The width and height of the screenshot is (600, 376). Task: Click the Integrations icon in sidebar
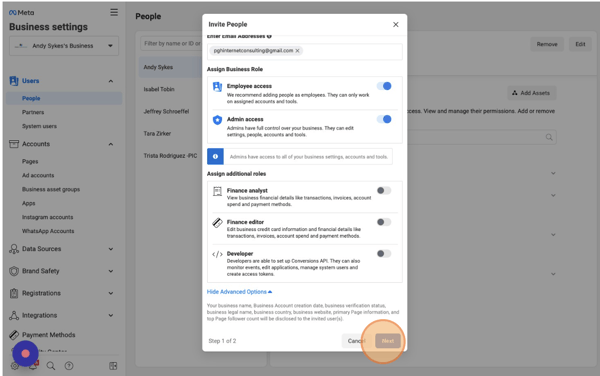pyautogui.click(x=14, y=316)
